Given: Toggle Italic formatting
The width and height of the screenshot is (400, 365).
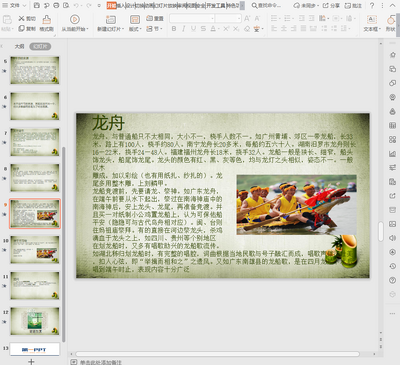Looking at the screenshot, I should 183,29.
